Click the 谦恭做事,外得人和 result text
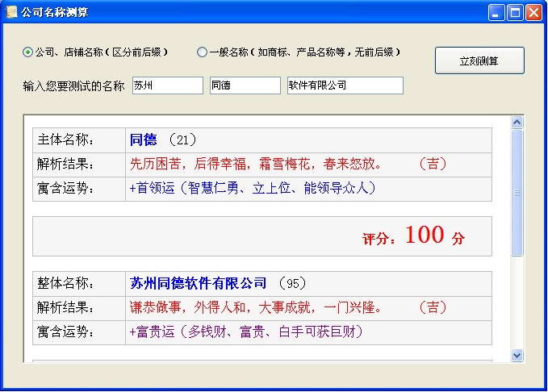Screen dimensions: 548x392 click(x=188, y=308)
